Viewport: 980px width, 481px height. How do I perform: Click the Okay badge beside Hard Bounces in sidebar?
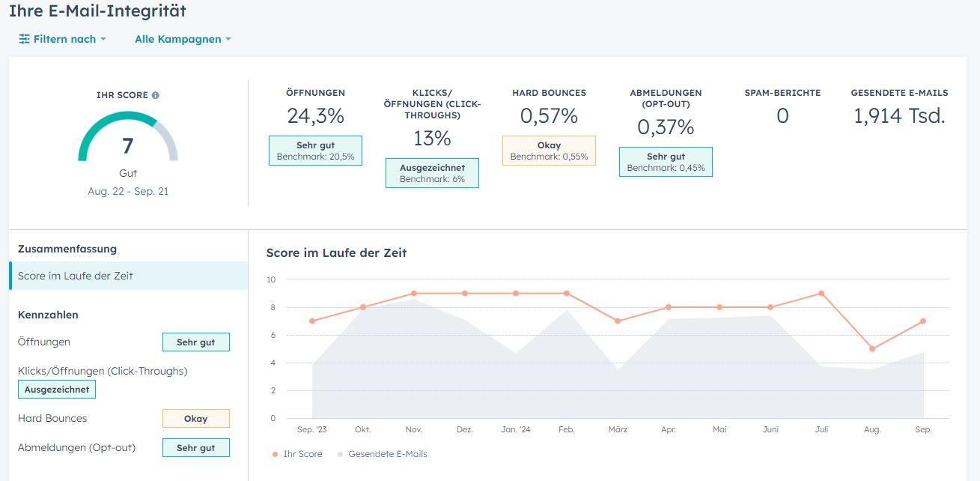click(195, 419)
